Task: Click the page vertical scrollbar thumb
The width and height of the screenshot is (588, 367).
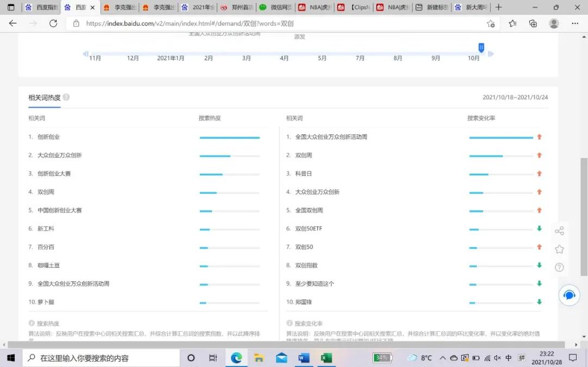Action: (584, 216)
